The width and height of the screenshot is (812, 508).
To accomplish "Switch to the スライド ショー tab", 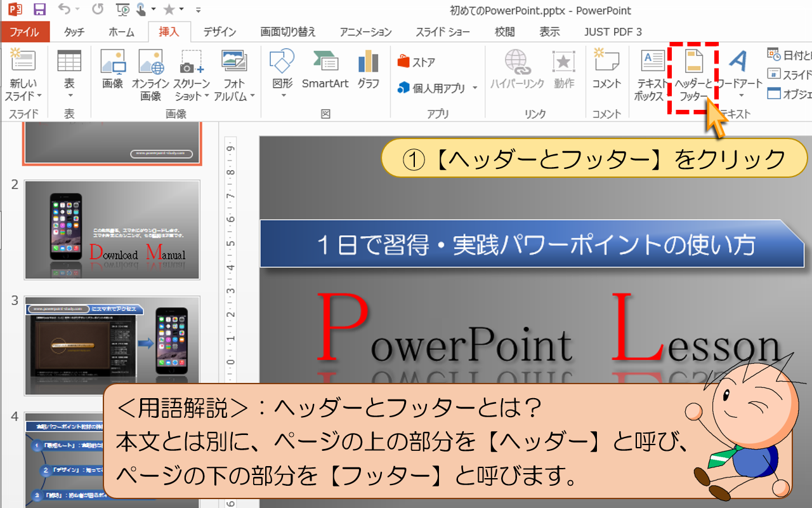I will pyautogui.click(x=443, y=32).
